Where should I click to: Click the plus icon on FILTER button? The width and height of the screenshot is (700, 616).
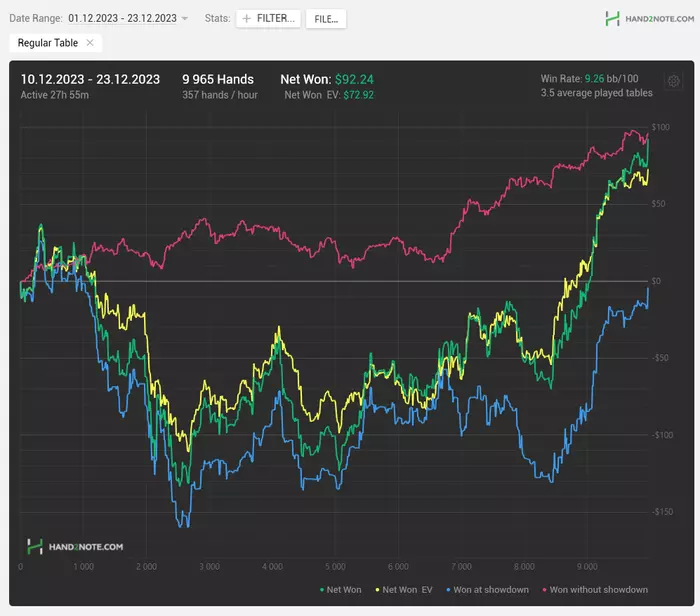(247, 19)
